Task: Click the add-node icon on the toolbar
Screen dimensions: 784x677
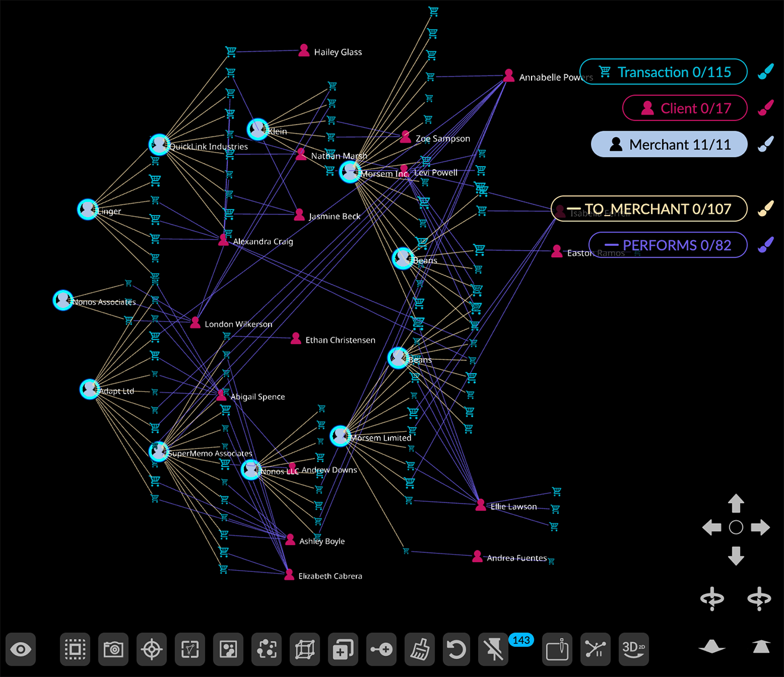Action: (381, 649)
